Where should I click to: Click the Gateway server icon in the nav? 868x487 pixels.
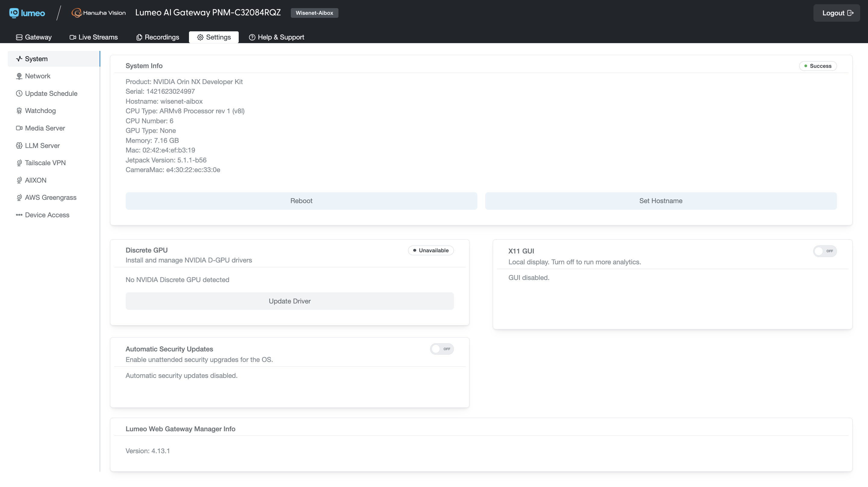coord(19,37)
